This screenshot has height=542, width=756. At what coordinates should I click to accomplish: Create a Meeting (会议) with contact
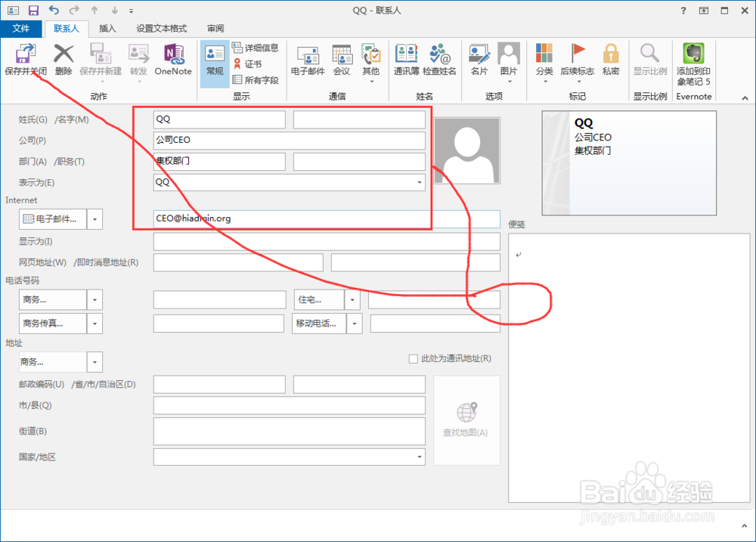coord(342,59)
